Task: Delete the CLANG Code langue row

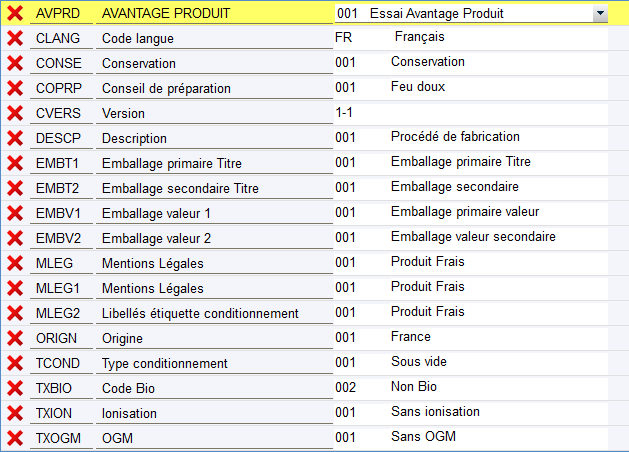Action: (15, 39)
